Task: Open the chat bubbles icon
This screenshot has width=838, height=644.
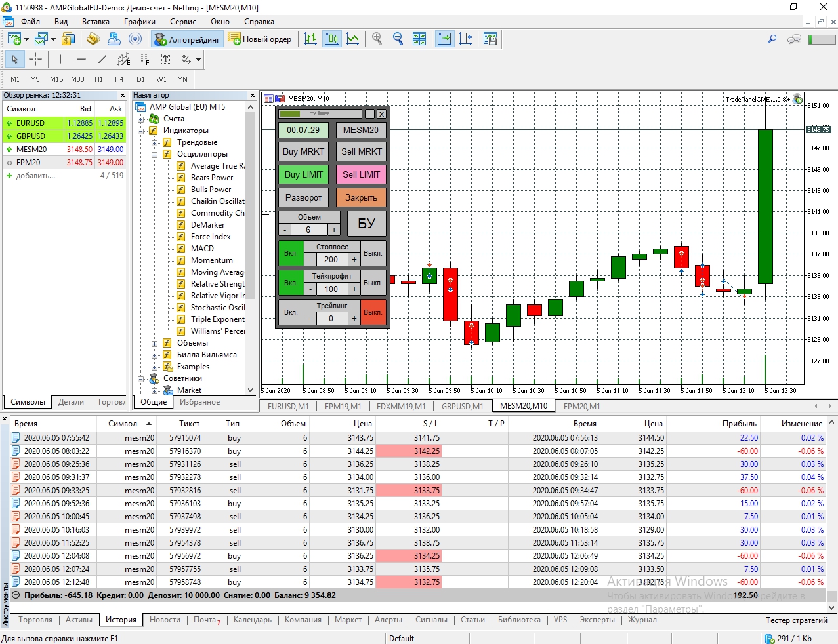Action: tap(794, 39)
